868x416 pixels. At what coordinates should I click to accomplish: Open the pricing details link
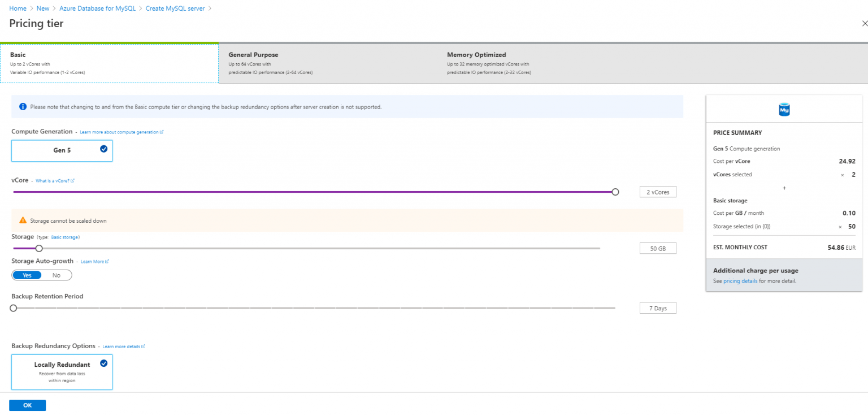click(740, 281)
